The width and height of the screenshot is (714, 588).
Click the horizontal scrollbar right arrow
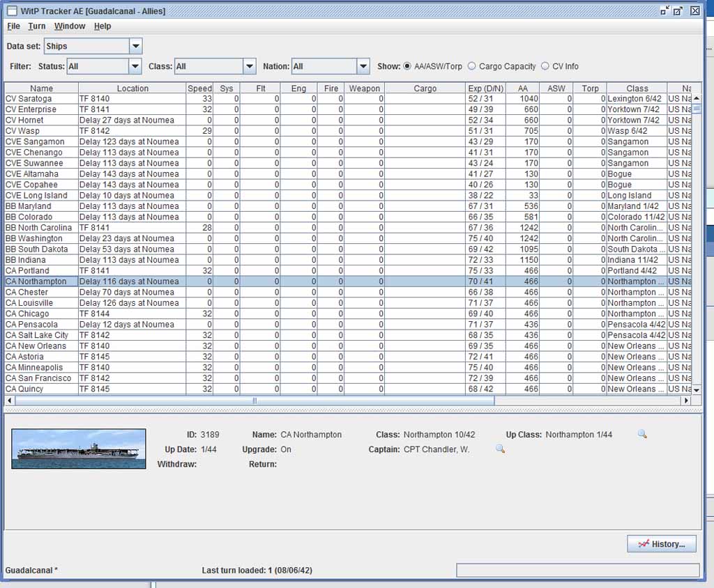point(686,401)
